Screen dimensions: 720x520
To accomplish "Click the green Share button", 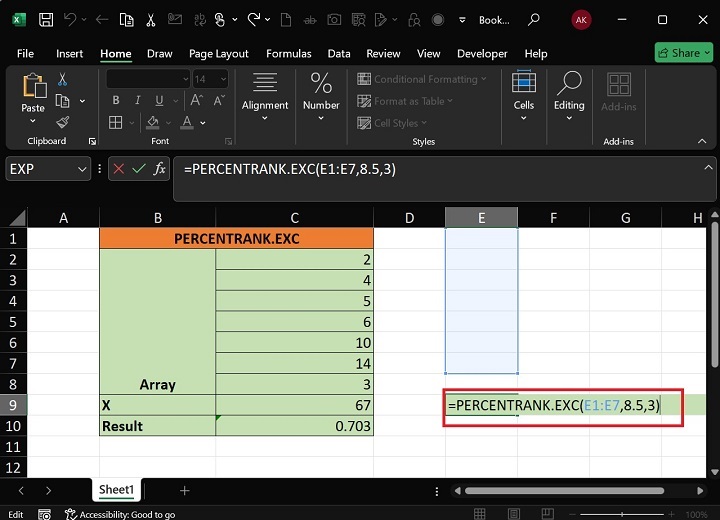I will coord(684,53).
